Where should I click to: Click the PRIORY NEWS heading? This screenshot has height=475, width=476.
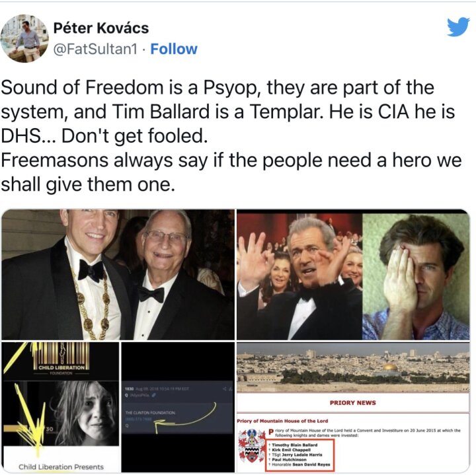(x=353, y=403)
